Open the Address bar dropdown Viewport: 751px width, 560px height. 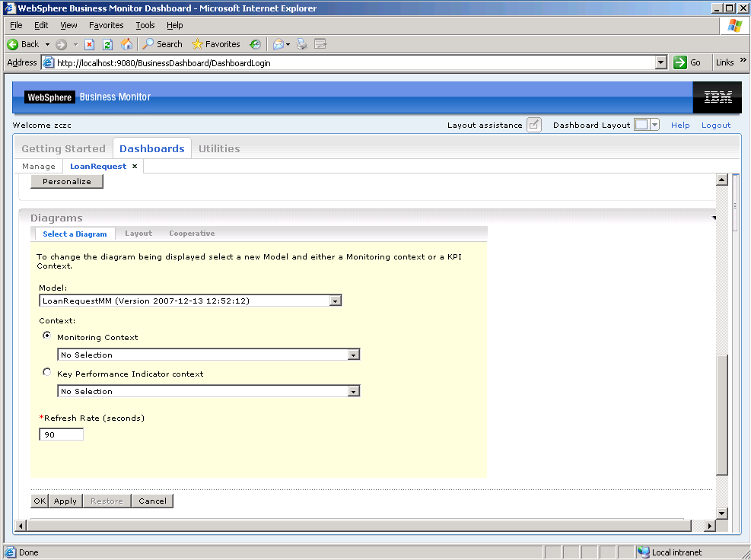pyautogui.click(x=661, y=62)
